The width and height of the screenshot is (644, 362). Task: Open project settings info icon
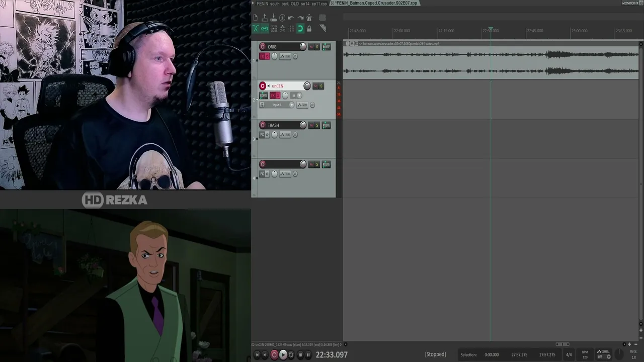[282, 18]
